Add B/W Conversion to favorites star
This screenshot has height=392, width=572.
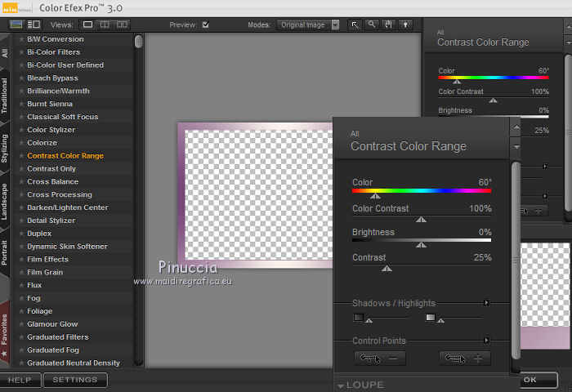click(21, 39)
